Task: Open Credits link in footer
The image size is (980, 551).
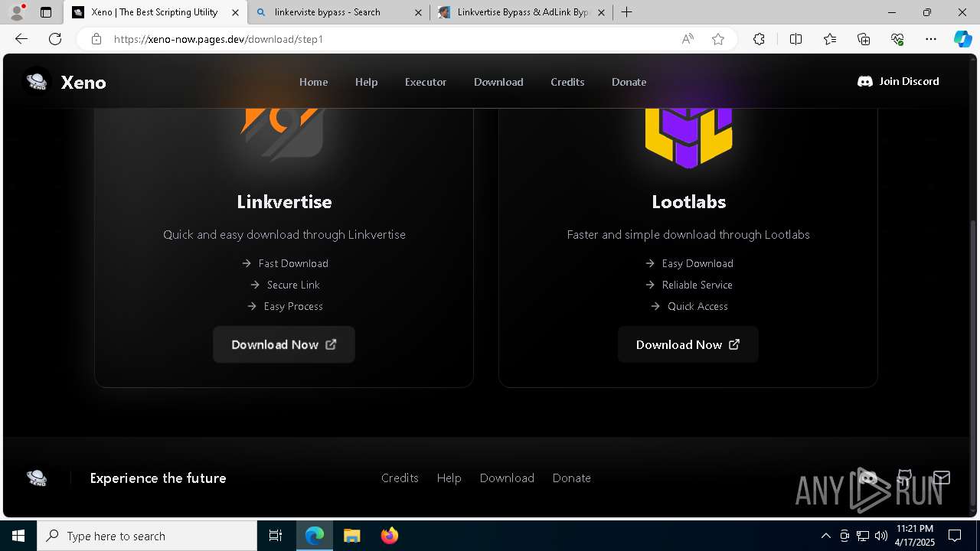Action: pyautogui.click(x=400, y=478)
